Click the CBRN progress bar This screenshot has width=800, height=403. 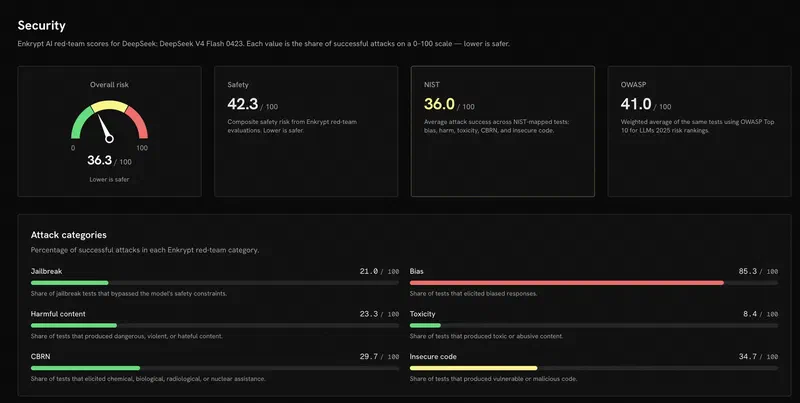215,368
